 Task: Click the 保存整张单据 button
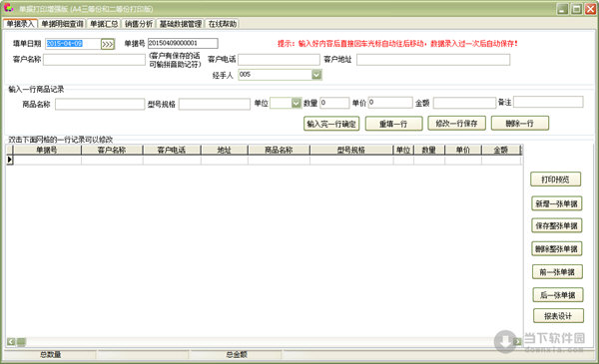click(x=557, y=225)
